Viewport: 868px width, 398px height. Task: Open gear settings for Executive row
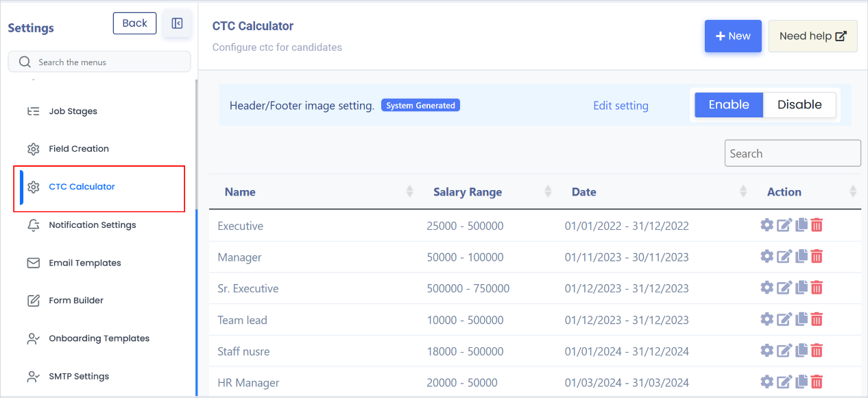coord(767,225)
